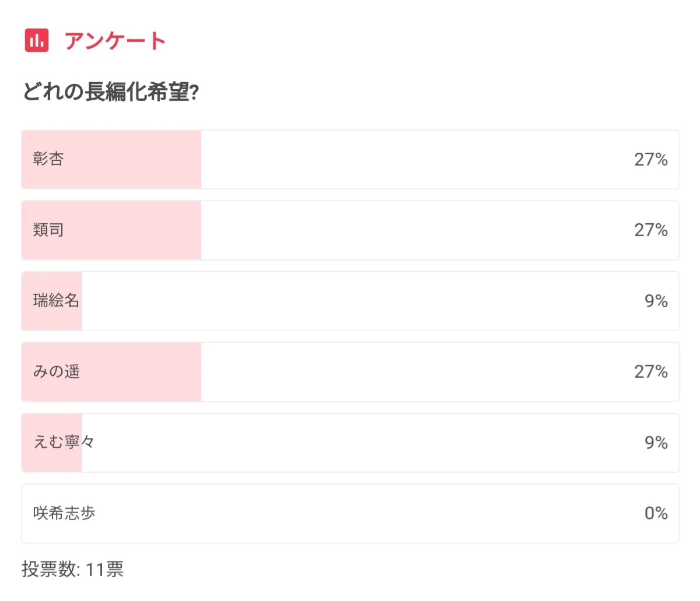
Task: Click the 0% result beside 咲希志歩
Action: pyautogui.click(x=656, y=514)
